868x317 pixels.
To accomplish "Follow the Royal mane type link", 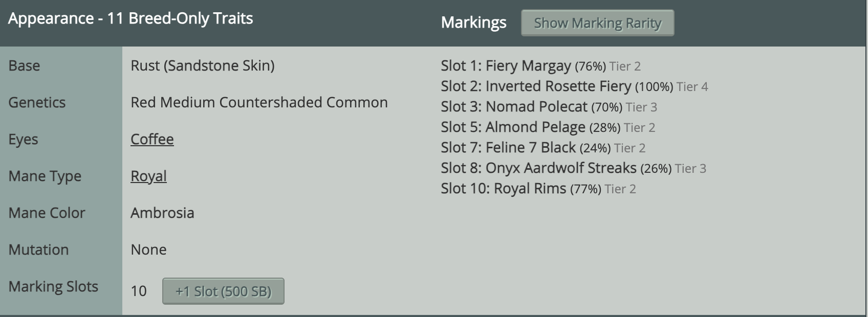I will coord(148,176).
